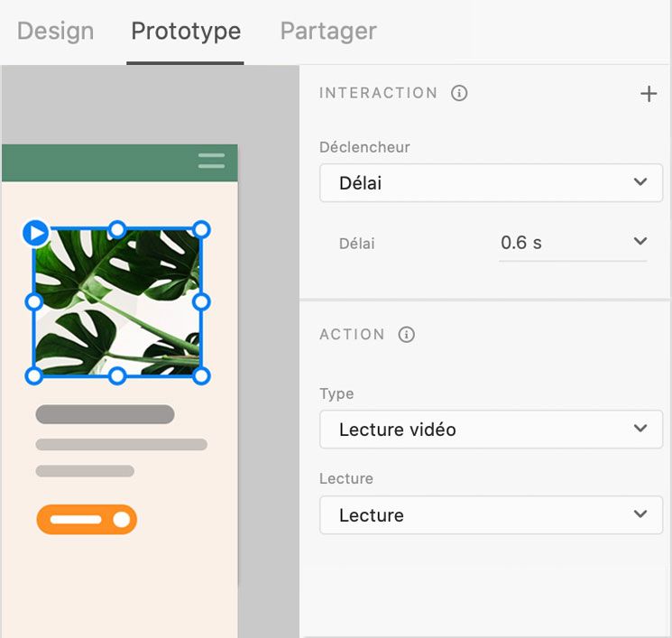Click the dark gray title placeholder bar
Screen dimensions: 672x638
(x=105, y=414)
